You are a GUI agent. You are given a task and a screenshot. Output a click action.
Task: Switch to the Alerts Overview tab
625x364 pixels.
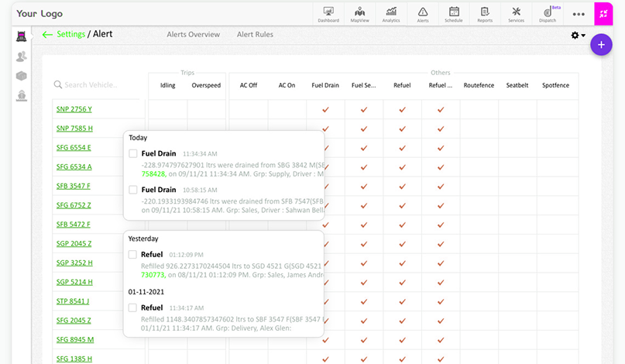pyautogui.click(x=194, y=35)
